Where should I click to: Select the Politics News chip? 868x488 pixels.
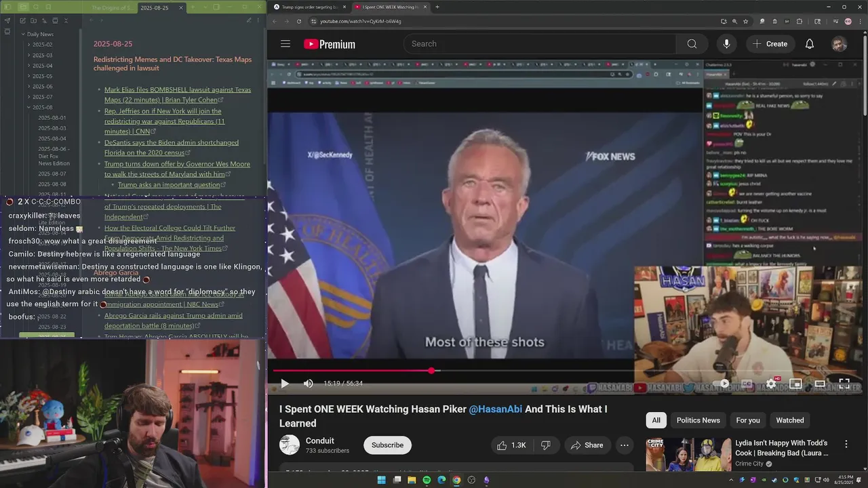[698, 420]
